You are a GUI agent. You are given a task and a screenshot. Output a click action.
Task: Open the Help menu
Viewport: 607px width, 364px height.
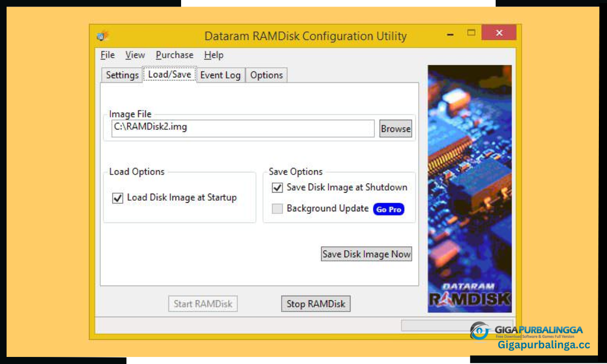[x=213, y=55]
